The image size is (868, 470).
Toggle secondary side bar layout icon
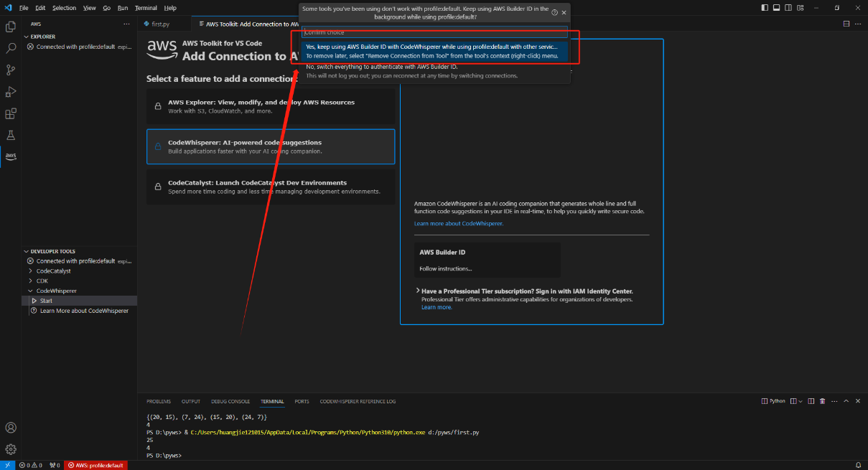[787, 7]
